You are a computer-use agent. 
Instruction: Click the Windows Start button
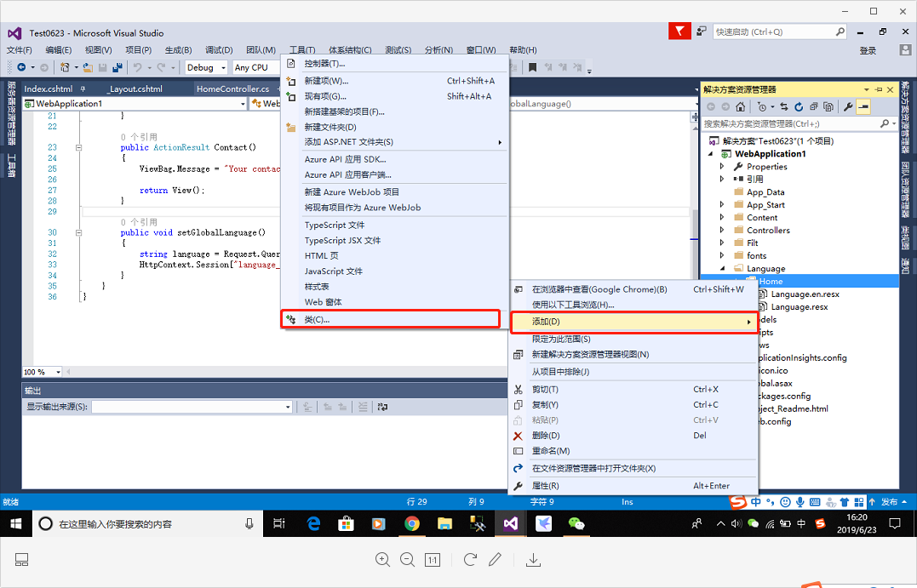tap(16, 523)
